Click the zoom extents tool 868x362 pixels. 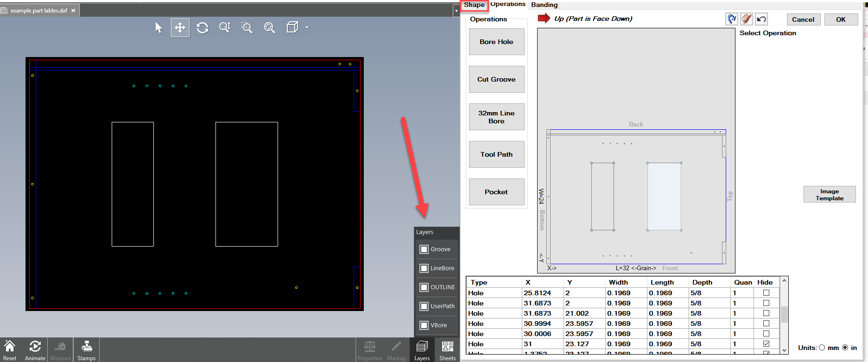[x=269, y=28]
